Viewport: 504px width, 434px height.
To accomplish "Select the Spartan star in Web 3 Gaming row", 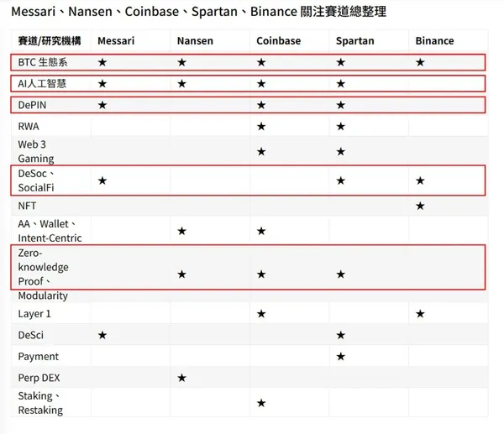I will (340, 151).
